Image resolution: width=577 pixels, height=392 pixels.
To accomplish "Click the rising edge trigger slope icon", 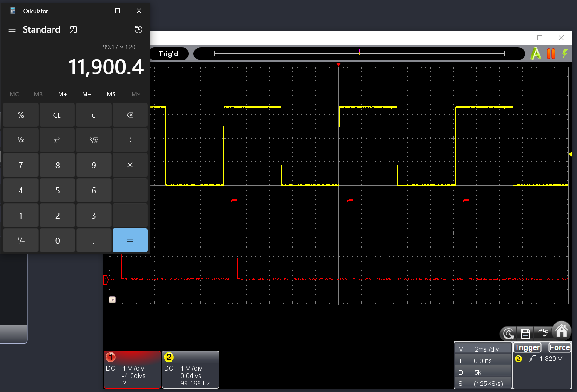I will tap(531, 359).
